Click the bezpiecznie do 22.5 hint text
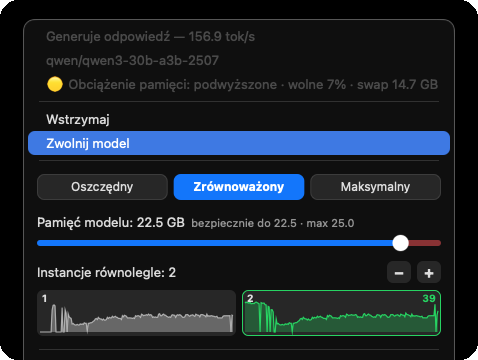The image size is (478, 360). (x=244, y=223)
